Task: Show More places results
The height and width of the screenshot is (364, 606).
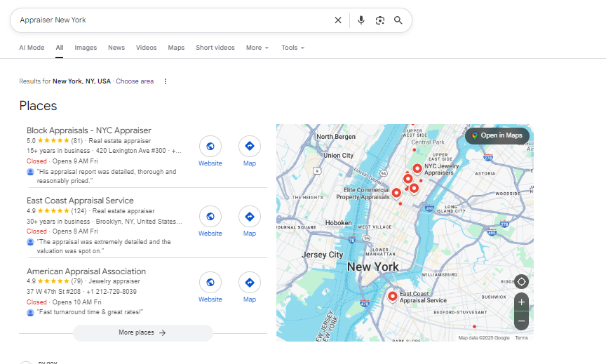Action: pos(142,332)
